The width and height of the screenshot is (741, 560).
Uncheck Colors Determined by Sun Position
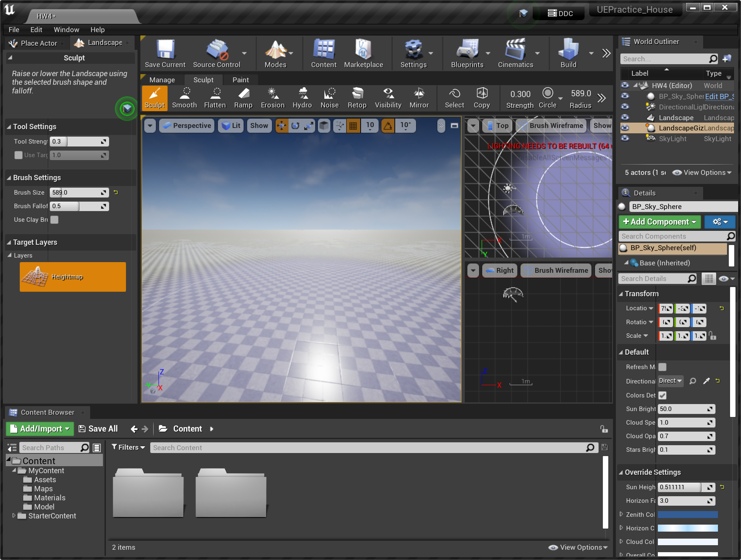(662, 395)
